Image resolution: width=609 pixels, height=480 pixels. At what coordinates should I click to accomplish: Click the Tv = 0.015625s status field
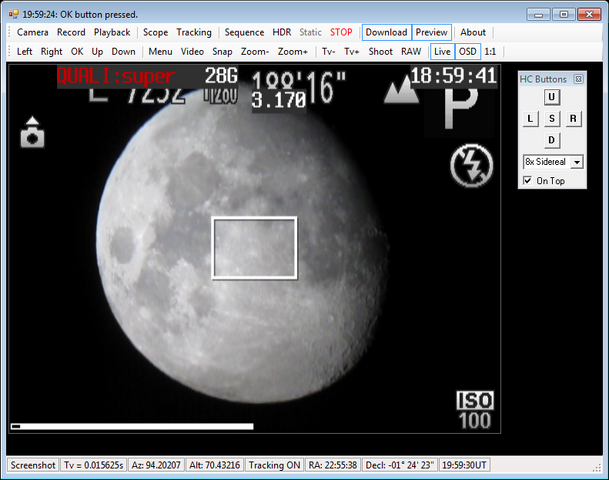click(93, 465)
